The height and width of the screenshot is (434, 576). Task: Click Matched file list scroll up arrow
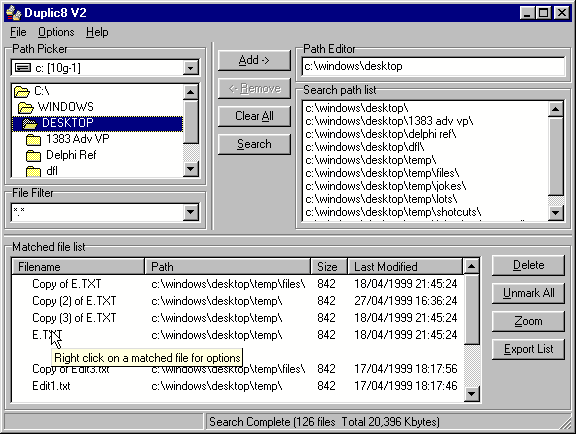471,266
